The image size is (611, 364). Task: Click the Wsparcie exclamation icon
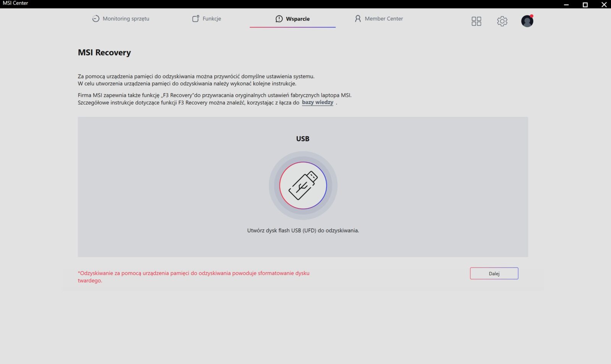click(x=279, y=19)
